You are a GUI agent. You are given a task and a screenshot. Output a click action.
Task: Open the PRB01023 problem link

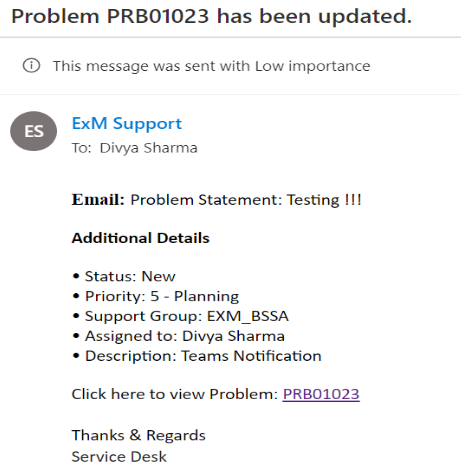321,394
